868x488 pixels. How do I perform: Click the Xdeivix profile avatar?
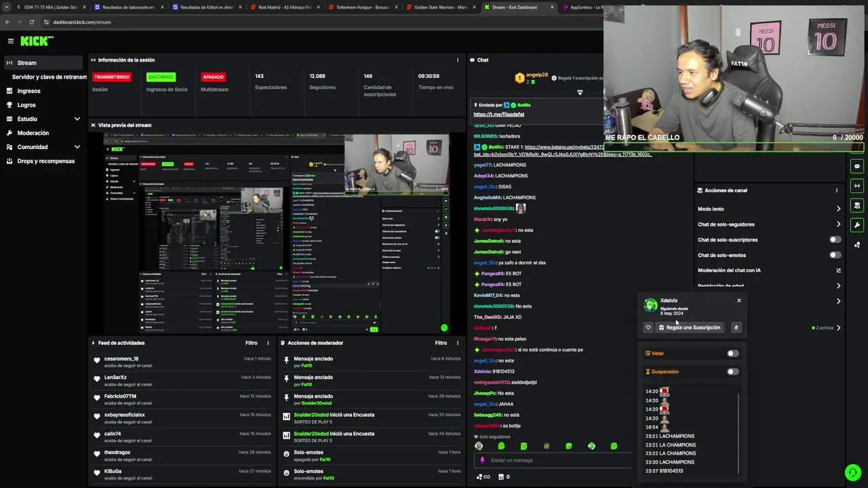tap(650, 306)
